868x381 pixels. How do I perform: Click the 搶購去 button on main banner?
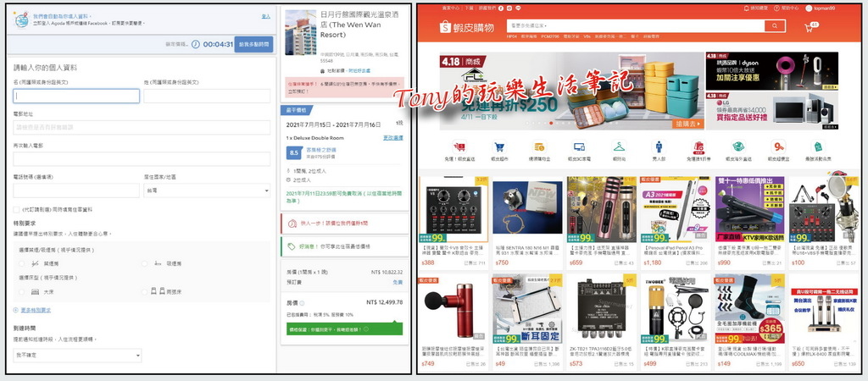pos(688,124)
